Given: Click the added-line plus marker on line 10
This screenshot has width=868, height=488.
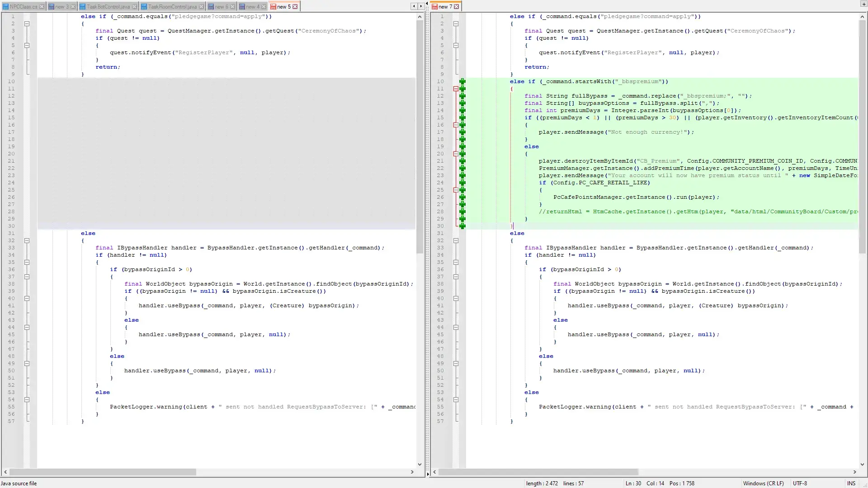Looking at the screenshot, I should click(x=462, y=82).
